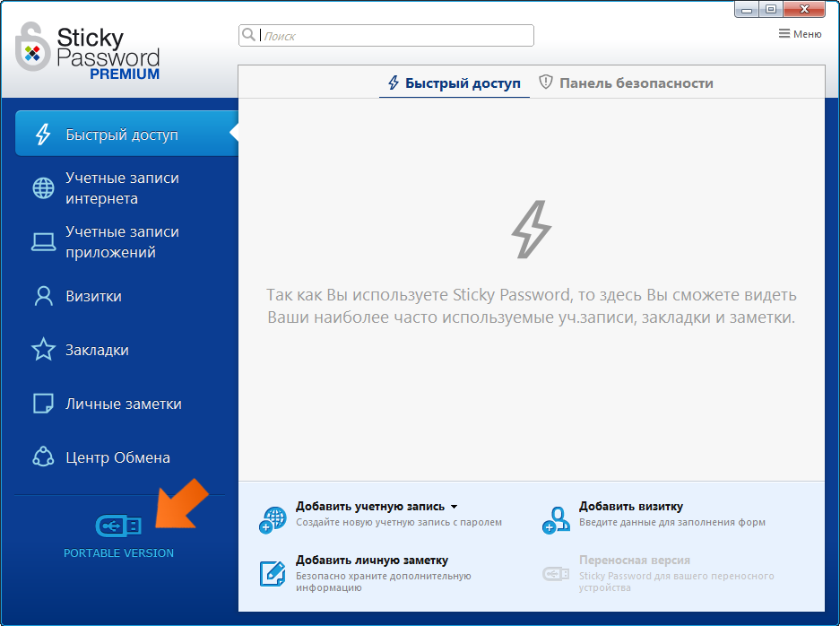
Task: Click the hamburger icon next to Меню
Action: click(784, 34)
